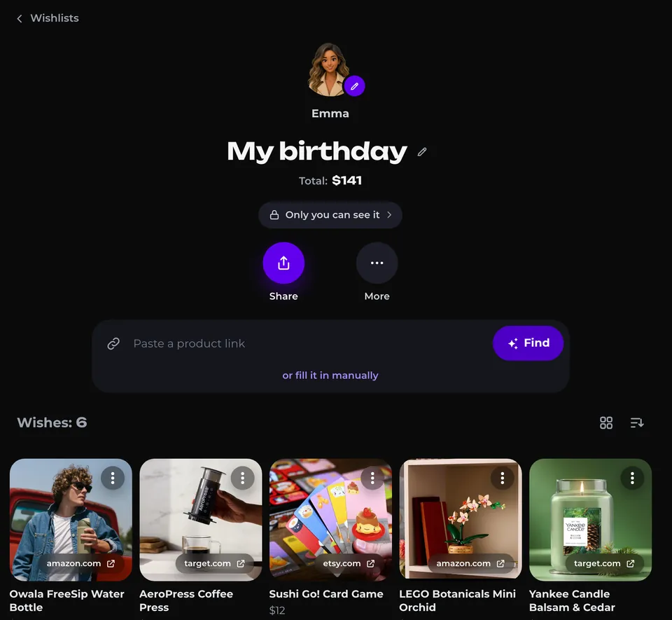This screenshot has width=672, height=620.
Task: Open etsy.com link on Sushi Go! card
Action: click(349, 563)
